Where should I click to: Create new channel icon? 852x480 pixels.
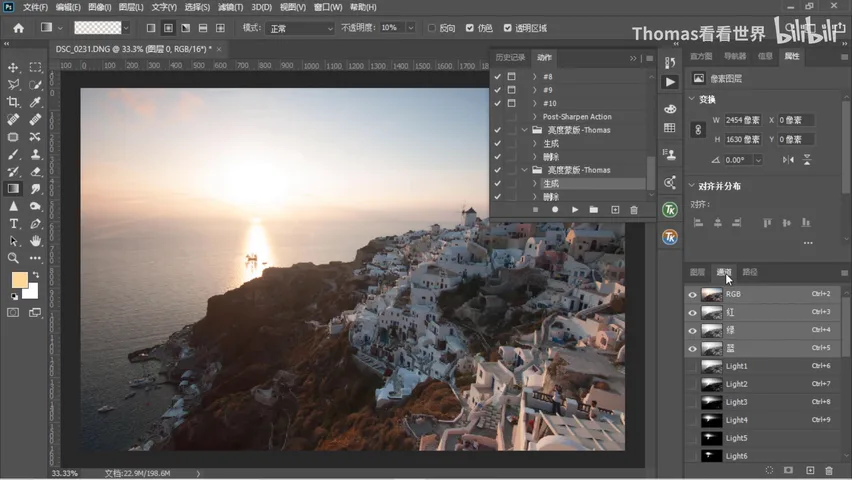click(x=810, y=470)
